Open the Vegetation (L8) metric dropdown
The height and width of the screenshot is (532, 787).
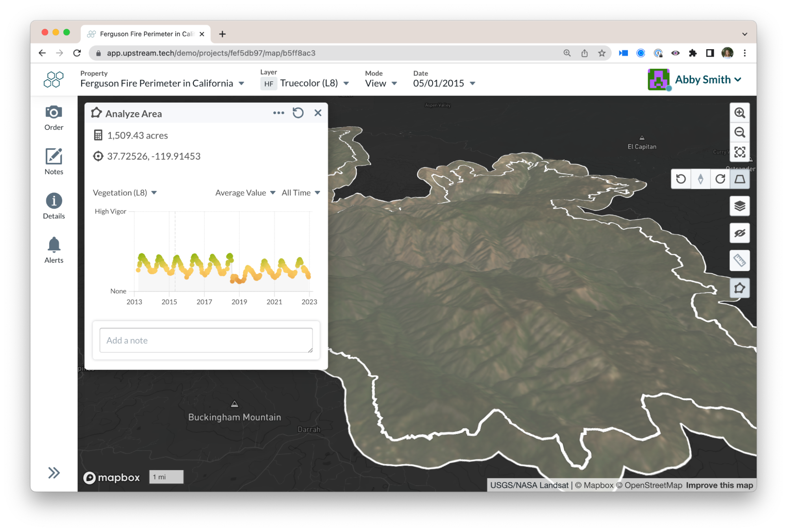(125, 192)
